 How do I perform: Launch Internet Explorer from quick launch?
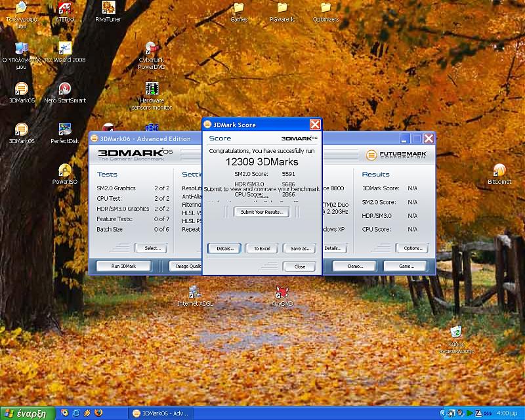coord(76,413)
